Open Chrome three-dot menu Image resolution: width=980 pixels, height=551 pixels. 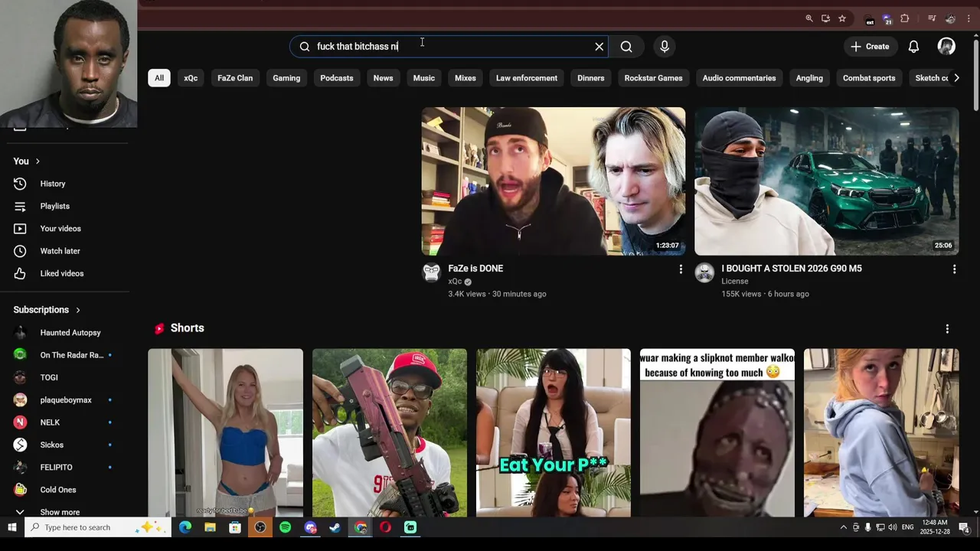click(969, 18)
